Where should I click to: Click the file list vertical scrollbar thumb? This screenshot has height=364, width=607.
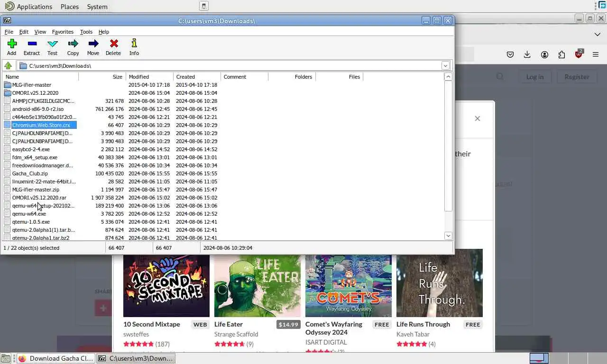coord(448,146)
